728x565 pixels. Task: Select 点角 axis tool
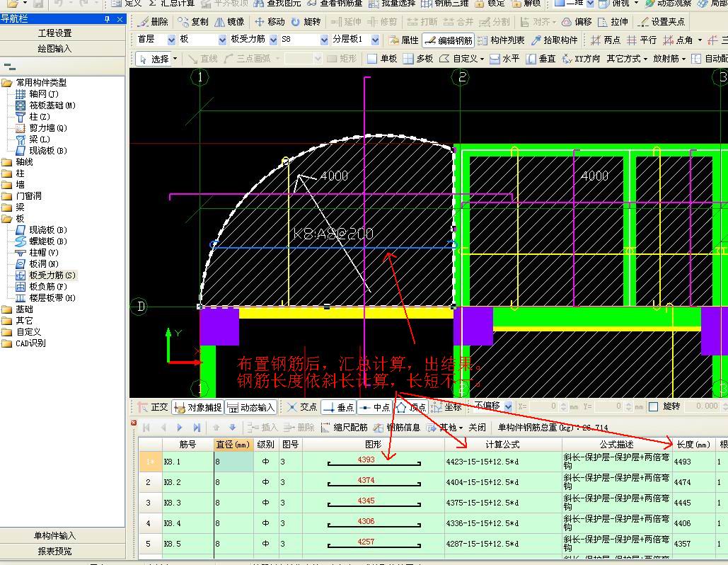[x=678, y=40]
